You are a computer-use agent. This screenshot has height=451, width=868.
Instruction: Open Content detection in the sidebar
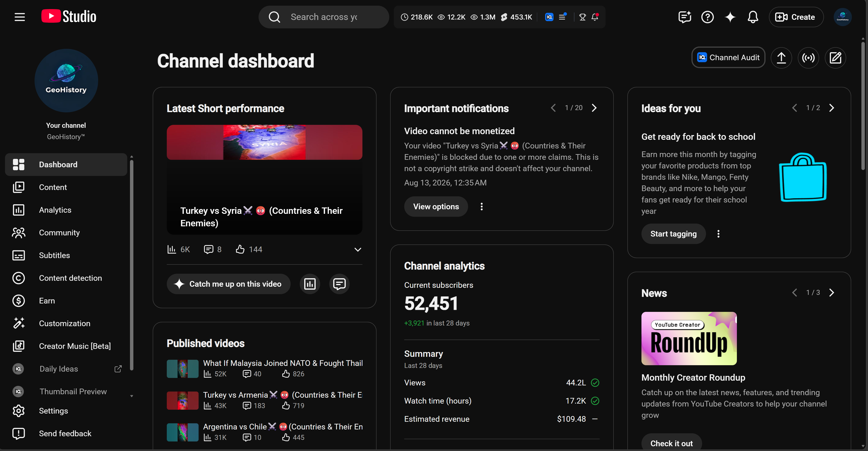point(66,278)
